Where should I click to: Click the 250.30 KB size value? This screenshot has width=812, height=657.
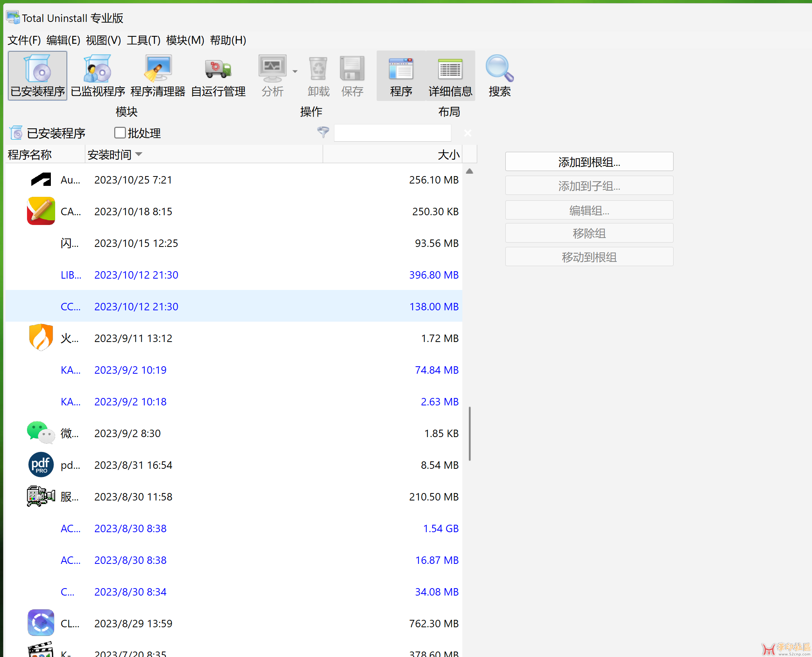[x=435, y=211]
